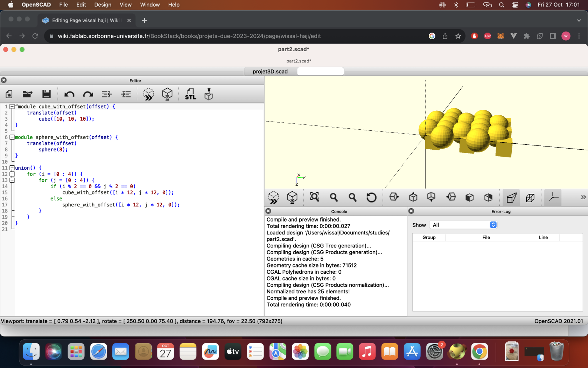This screenshot has width=588, height=368.
Task: Toggle Orthogonal projection mode
Action: [x=530, y=197]
